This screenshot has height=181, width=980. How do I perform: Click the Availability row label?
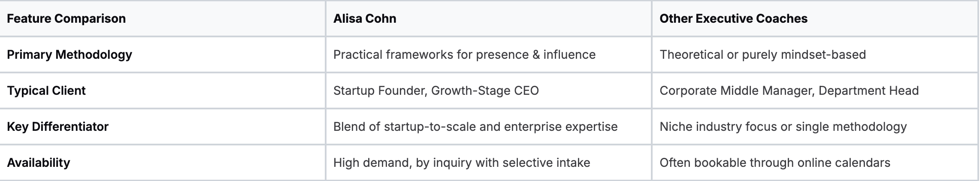(x=39, y=163)
